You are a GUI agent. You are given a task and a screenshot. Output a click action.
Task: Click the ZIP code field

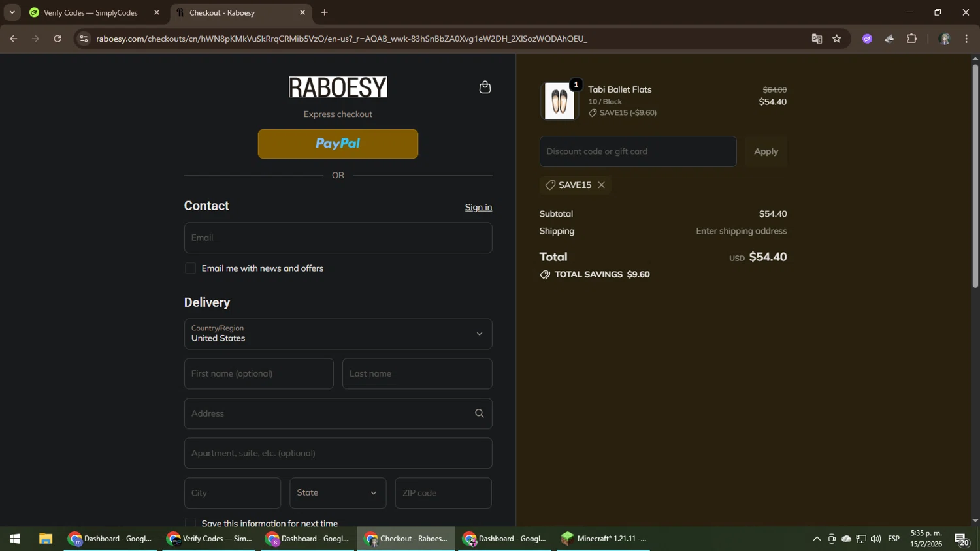point(443,493)
